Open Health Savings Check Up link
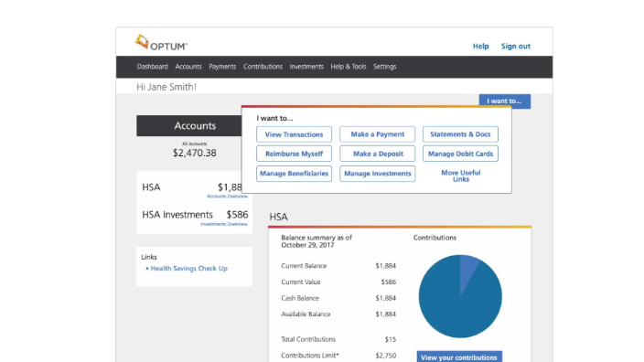Image resolution: width=644 pixels, height=362 pixels. (189, 269)
